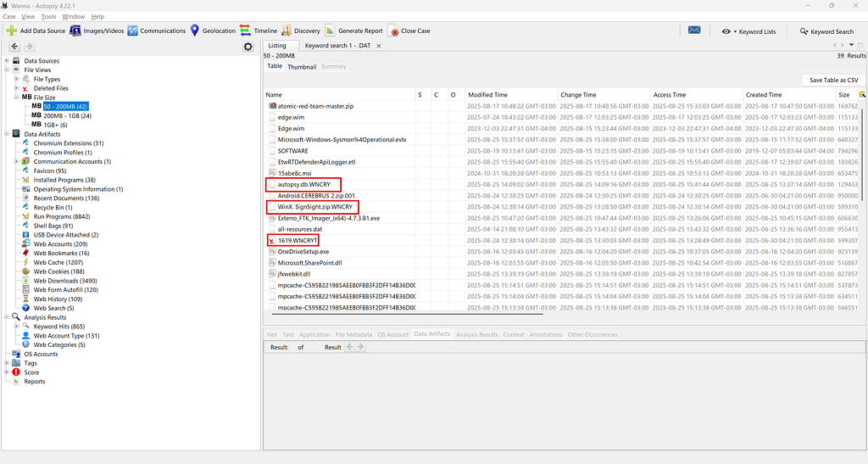This screenshot has width=868, height=464.
Task: Click the Web Bookmarks icon
Action: click(x=25, y=253)
